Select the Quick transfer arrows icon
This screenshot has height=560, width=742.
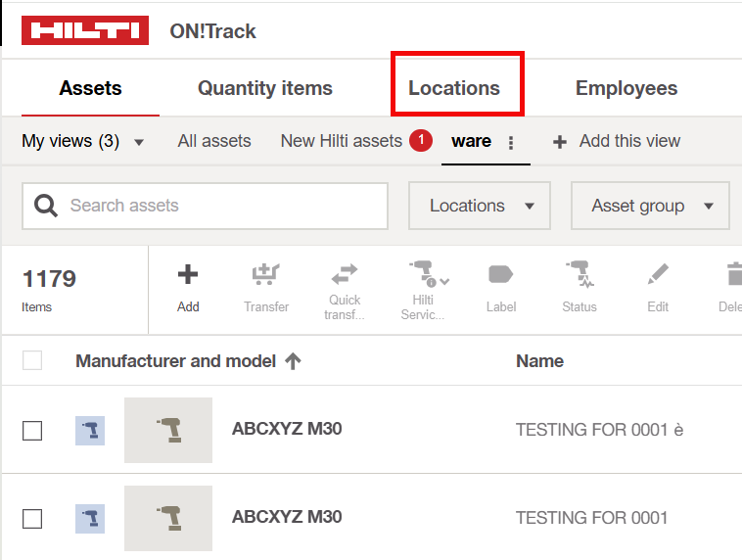[344, 274]
